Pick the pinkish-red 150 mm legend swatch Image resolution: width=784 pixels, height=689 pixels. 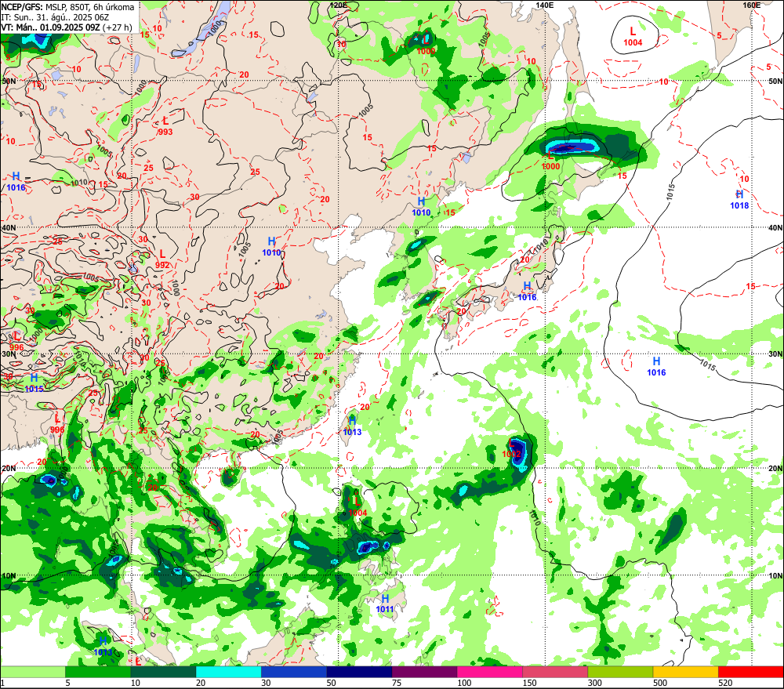click(x=555, y=672)
